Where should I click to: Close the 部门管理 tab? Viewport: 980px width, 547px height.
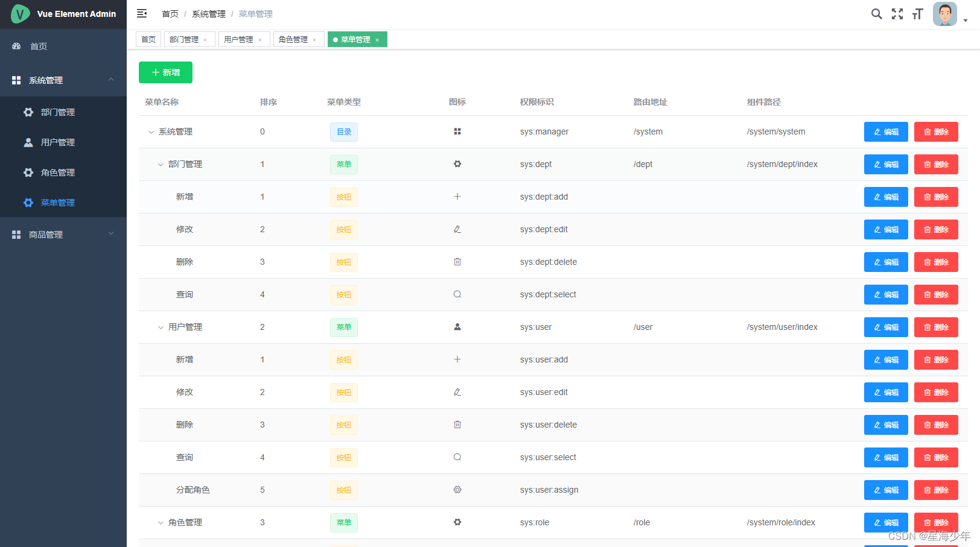(x=205, y=40)
